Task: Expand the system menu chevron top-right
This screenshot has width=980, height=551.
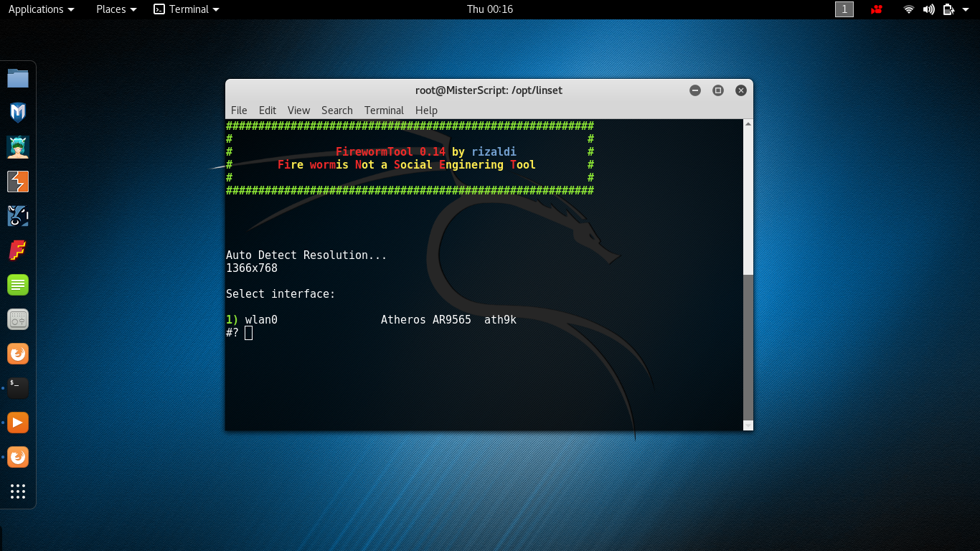Action: tap(967, 9)
